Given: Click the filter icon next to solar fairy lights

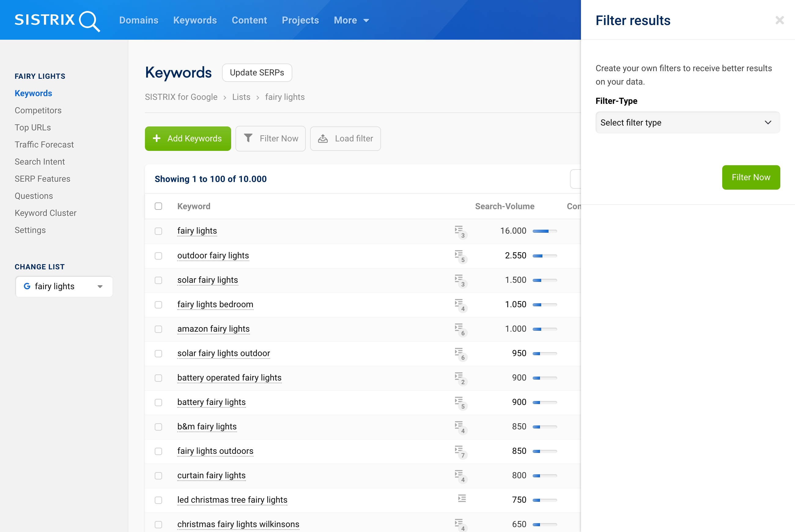Looking at the screenshot, I should 460,279.
